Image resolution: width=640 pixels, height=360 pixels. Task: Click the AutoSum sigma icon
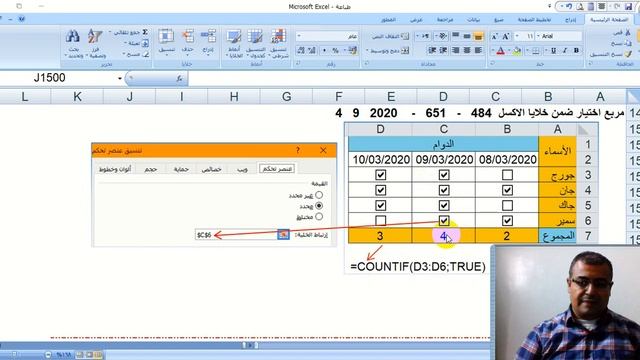[145, 32]
